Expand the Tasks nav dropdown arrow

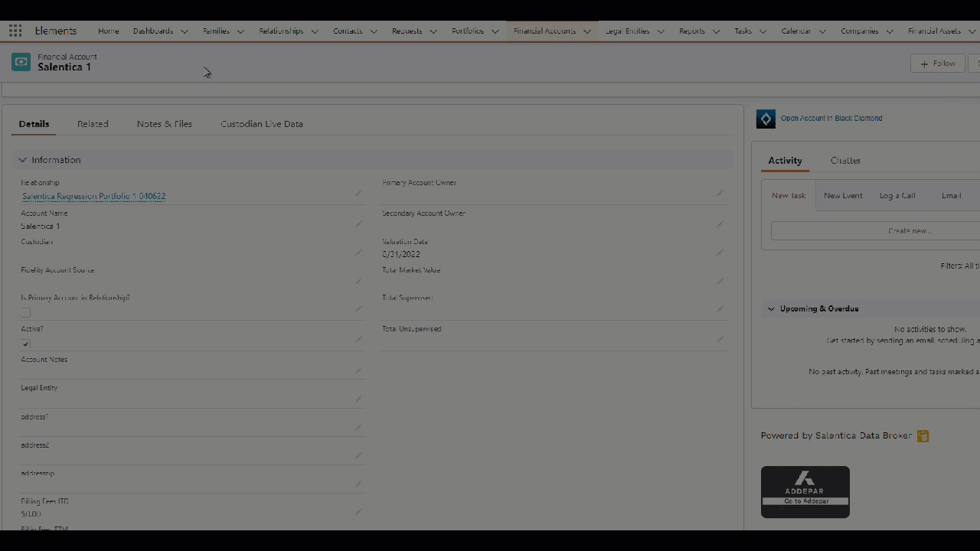(x=763, y=31)
